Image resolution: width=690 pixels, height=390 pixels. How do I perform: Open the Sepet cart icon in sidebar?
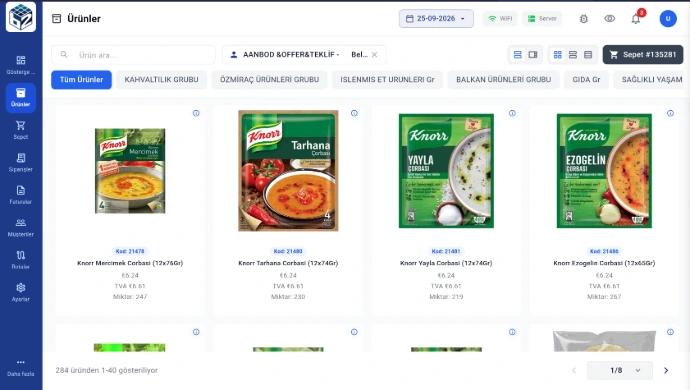(21, 130)
